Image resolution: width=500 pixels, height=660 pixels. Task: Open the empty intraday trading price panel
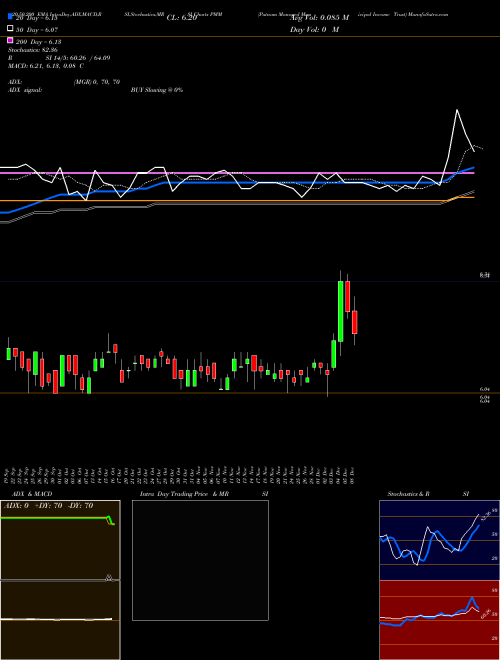[200, 560]
